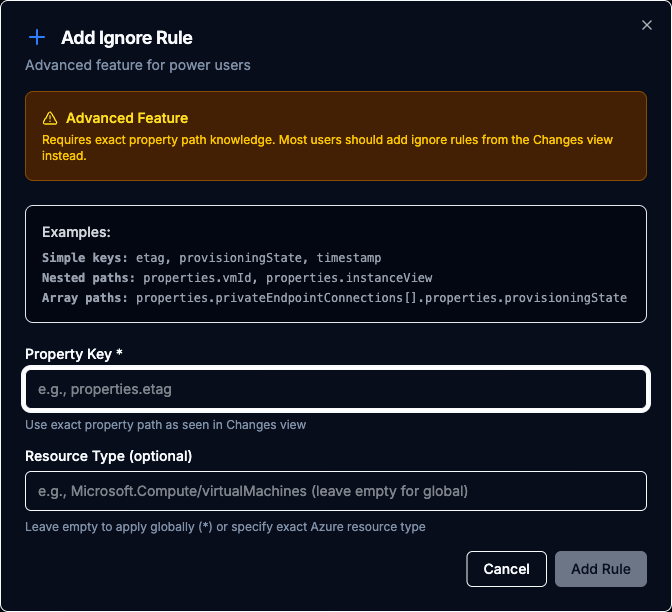Focus the Property Key input field

[x=336, y=389]
